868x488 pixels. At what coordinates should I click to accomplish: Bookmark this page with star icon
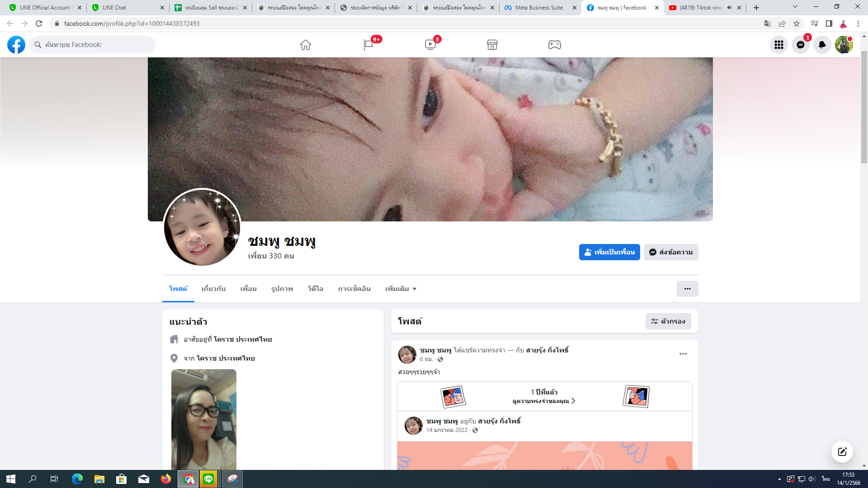tap(797, 23)
